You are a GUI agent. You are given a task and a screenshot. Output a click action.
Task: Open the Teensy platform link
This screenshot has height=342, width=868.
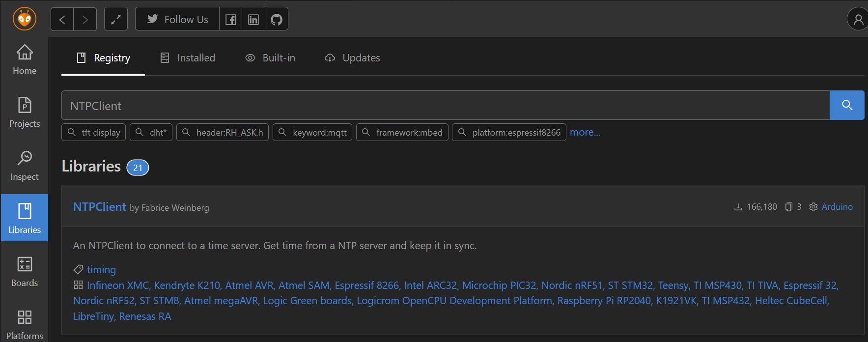click(x=673, y=285)
